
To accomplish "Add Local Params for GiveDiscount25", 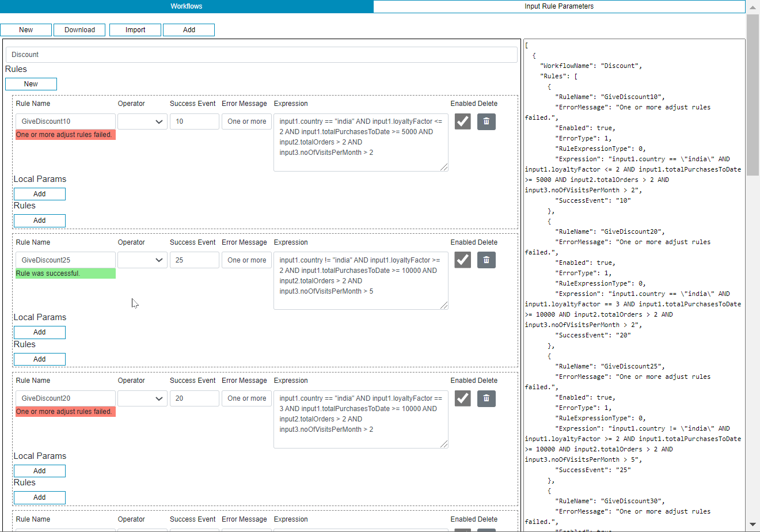I will point(40,332).
